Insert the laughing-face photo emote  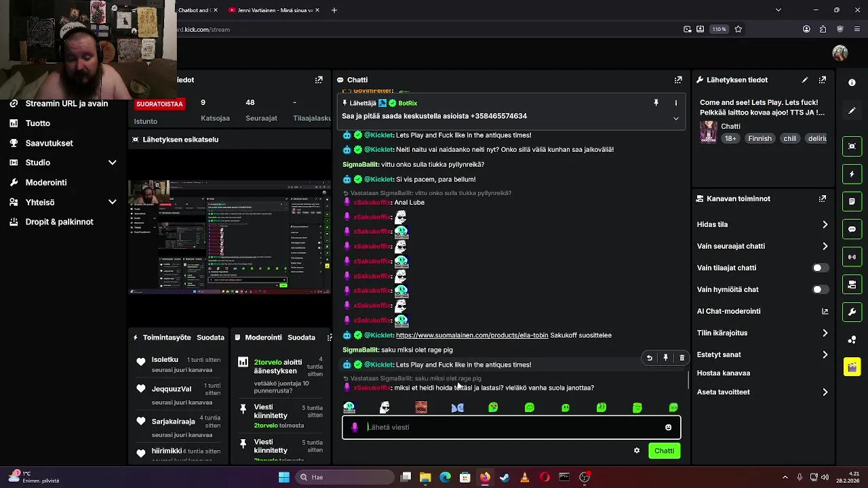(421, 407)
